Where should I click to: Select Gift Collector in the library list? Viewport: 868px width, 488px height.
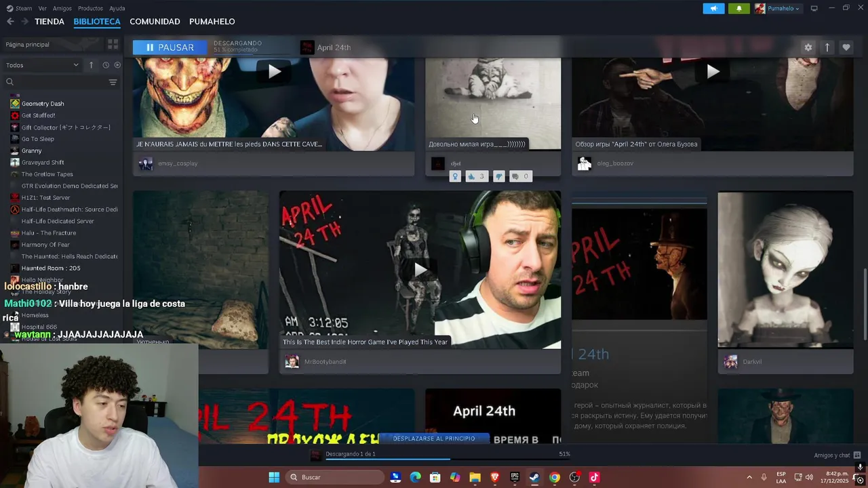tap(65, 127)
